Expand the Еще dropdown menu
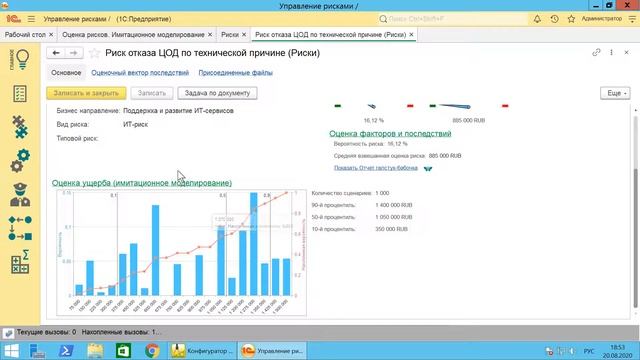The height and width of the screenshot is (360, 640). coord(616,93)
